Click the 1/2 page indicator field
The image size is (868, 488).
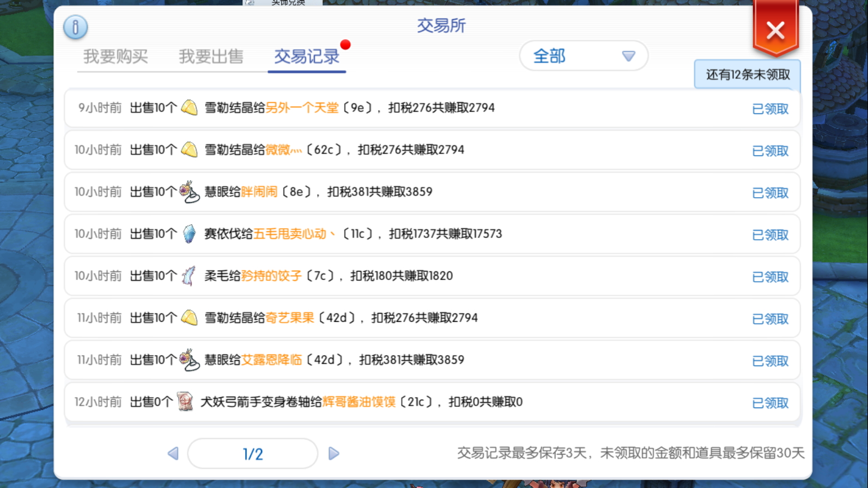[253, 454]
